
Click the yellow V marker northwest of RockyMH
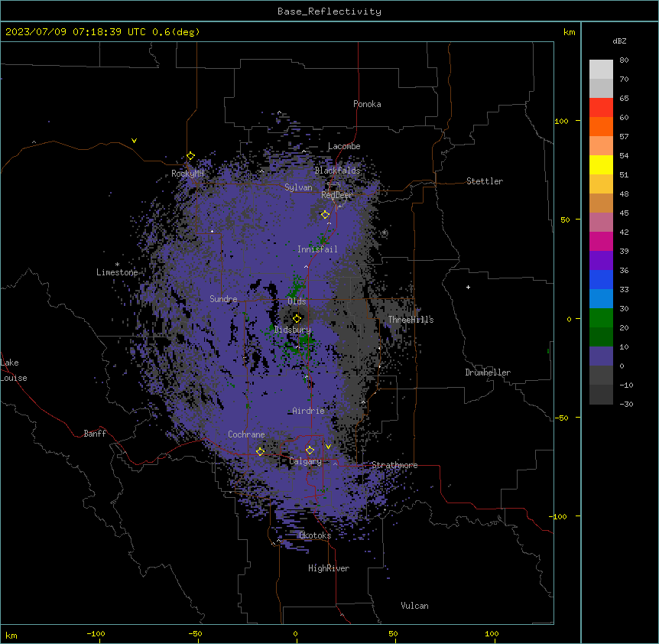134,141
